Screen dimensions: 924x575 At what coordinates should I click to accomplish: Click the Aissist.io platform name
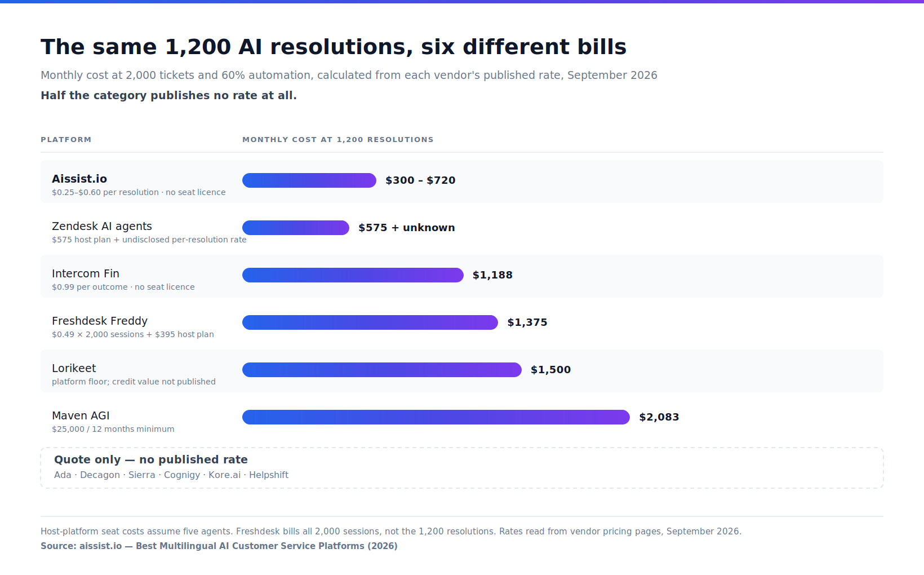[x=79, y=179]
